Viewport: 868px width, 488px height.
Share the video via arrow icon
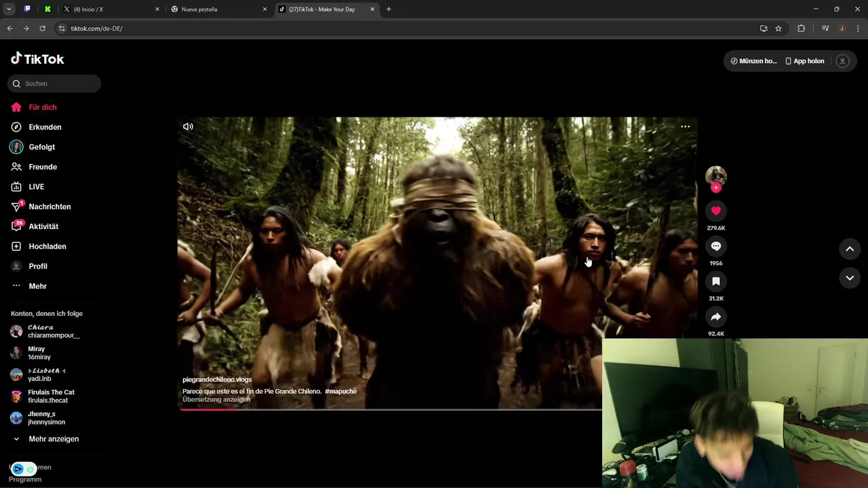pos(715,317)
